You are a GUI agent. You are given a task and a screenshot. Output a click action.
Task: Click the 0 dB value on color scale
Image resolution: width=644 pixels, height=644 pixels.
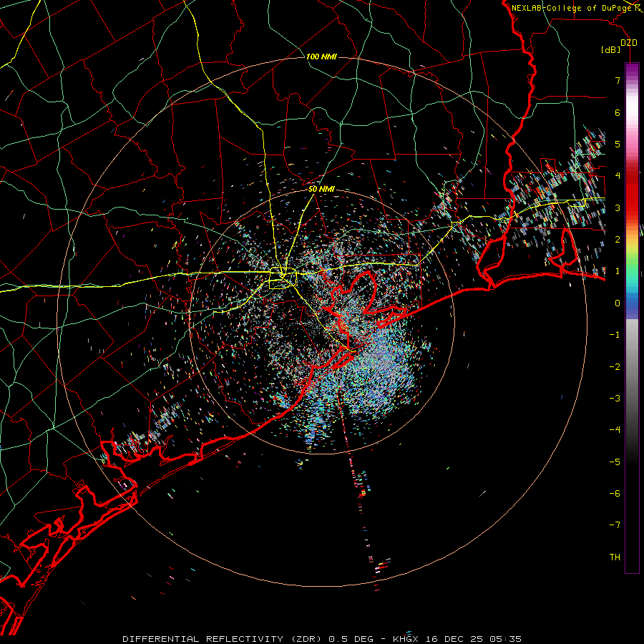point(618,303)
